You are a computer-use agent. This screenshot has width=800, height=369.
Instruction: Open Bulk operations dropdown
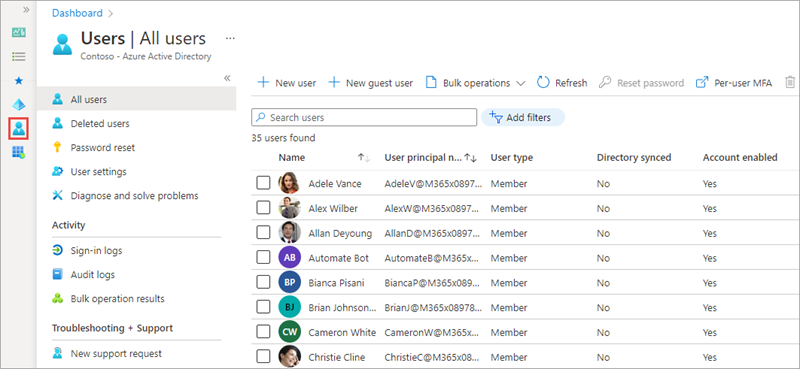[476, 83]
